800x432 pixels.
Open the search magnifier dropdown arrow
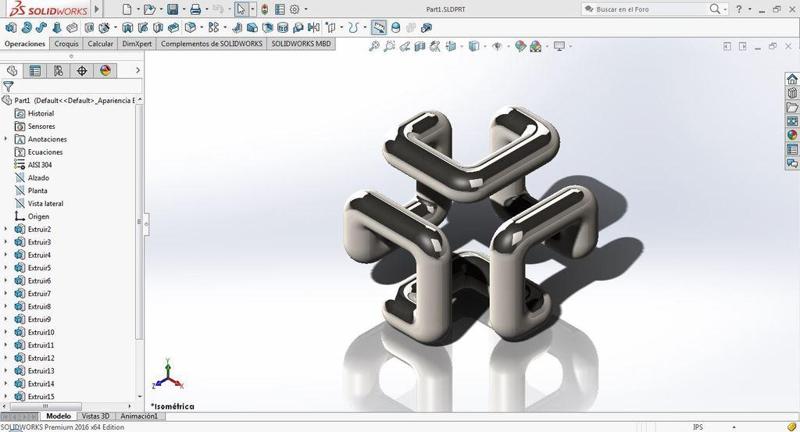click(x=725, y=9)
